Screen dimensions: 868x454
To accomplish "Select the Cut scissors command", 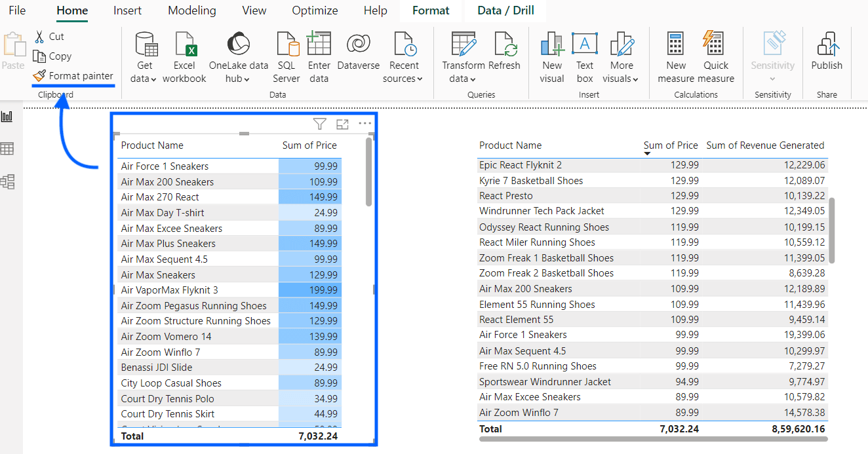I will click(49, 37).
